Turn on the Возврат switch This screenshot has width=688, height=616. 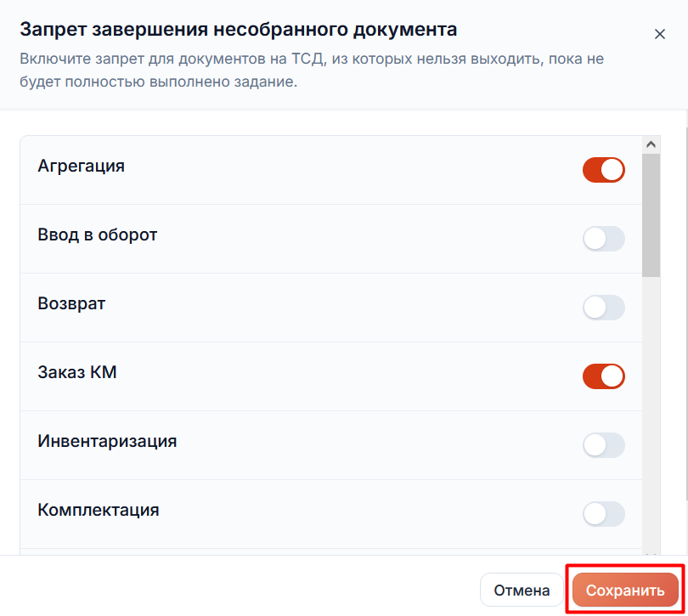point(604,308)
